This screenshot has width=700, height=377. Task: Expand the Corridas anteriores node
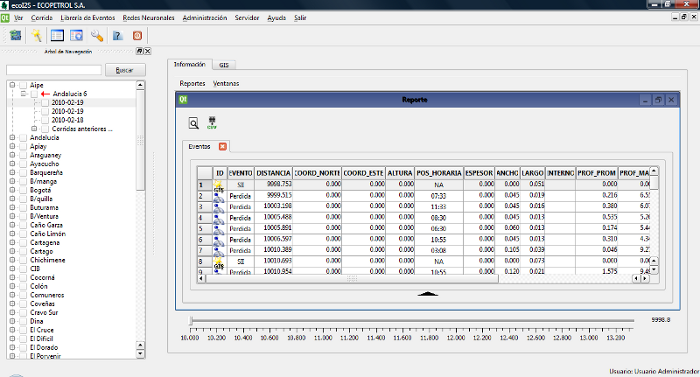(x=34, y=129)
